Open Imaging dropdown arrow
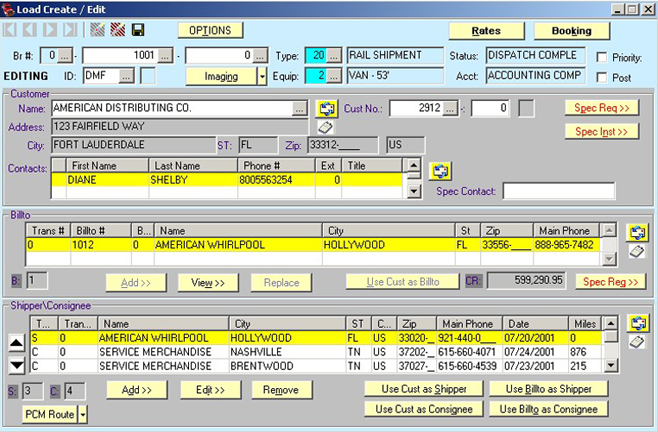The image size is (658, 432). (x=262, y=76)
